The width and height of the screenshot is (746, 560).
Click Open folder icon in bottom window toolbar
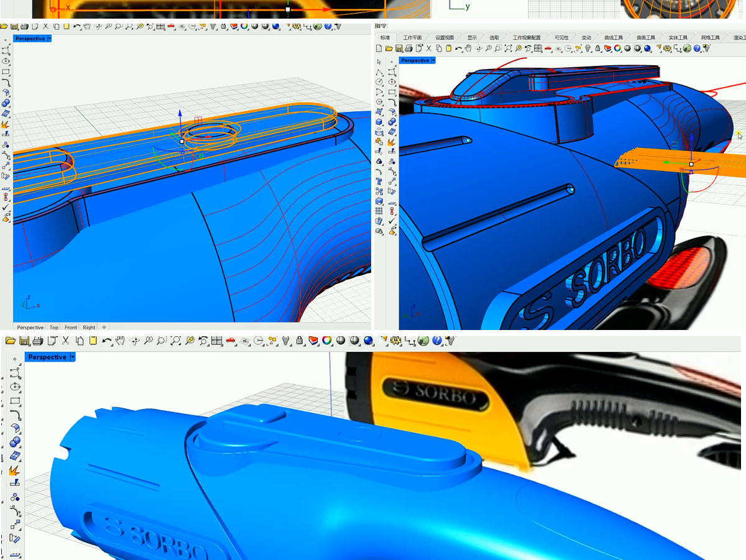pyautogui.click(x=10, y=340)
